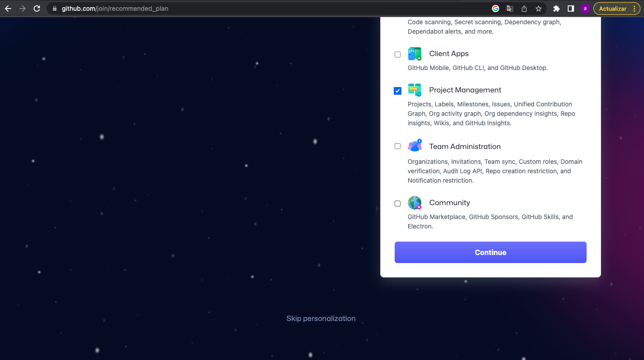Click the Project Management feature icon
Viewport: 644px width, 360px height.
[x=414, y=90]
